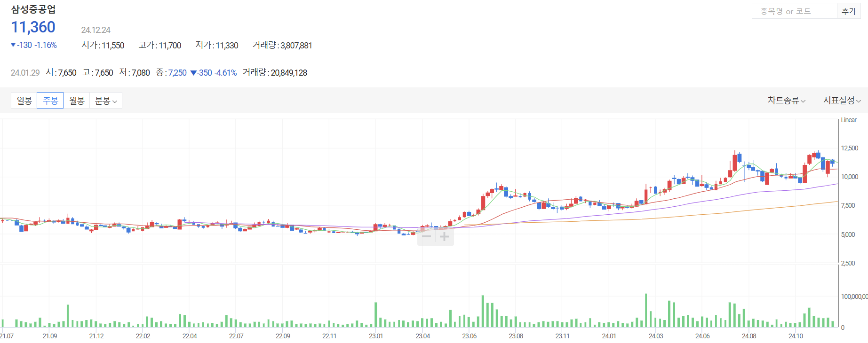868x343 pixels.
Task: Click the Linear scale label
Action: [849, 120]
